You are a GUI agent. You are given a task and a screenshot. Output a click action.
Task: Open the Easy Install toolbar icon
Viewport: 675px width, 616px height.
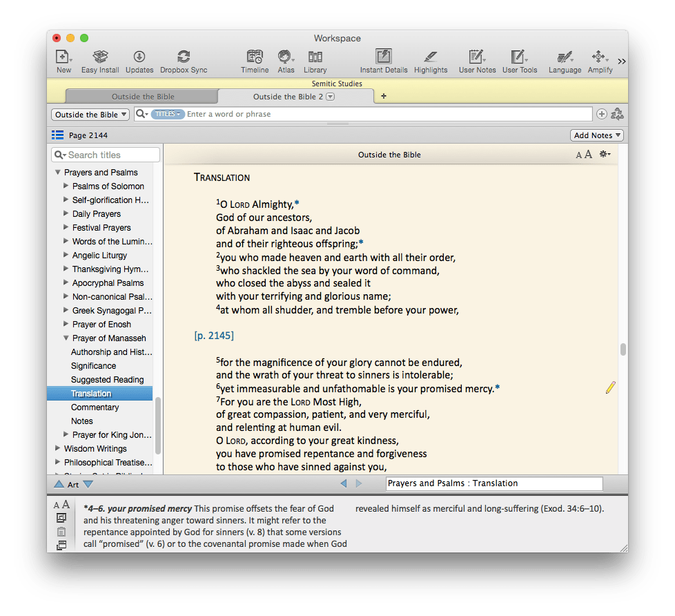pos(100,57)
